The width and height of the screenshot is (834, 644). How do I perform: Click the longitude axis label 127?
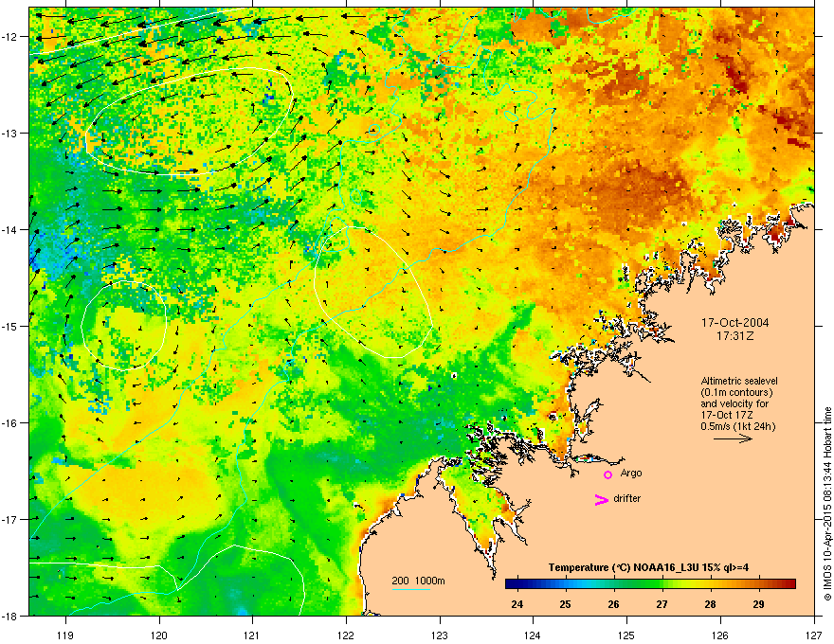click(814, 635)
